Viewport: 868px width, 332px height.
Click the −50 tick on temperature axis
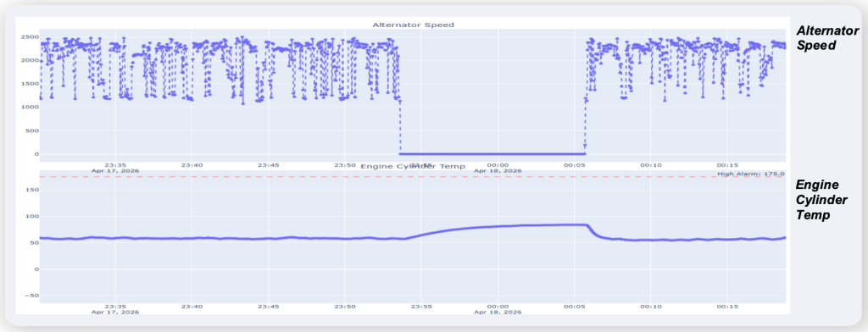[31, 296]
